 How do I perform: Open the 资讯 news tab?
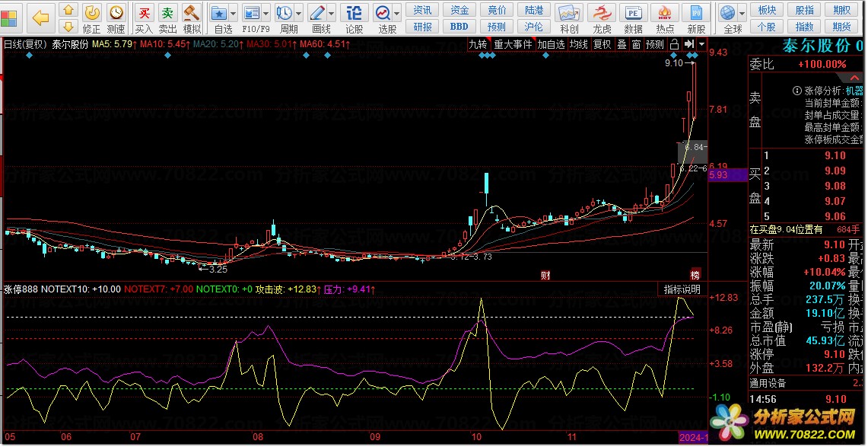(x=422, y=10)
